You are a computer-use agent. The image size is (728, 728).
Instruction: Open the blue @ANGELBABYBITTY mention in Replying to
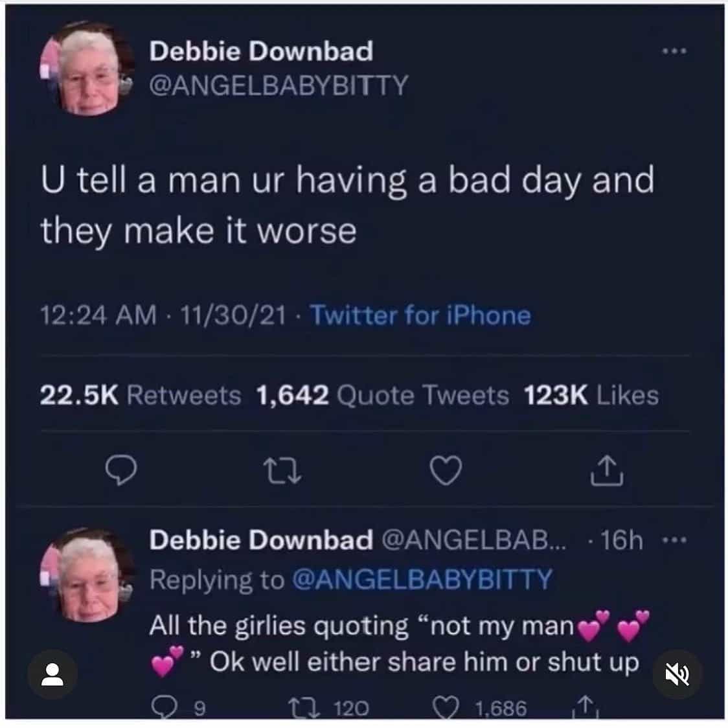(422, 580)
